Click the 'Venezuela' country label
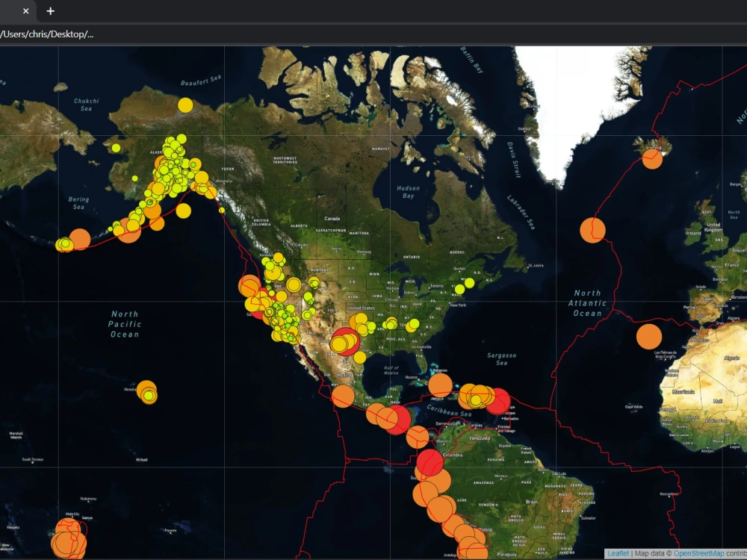The width and height of the screenshot is (747, 560). coord(480,438)
